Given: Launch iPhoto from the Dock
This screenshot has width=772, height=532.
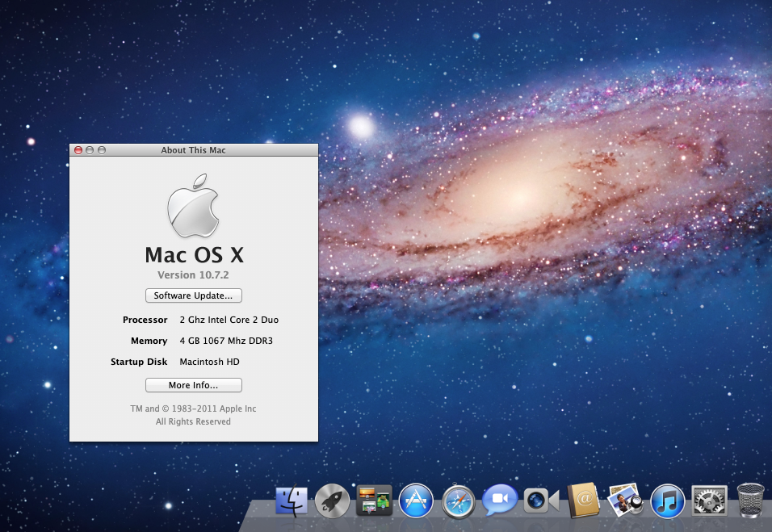Looking at the screenshot, I should tap(625, 500).
